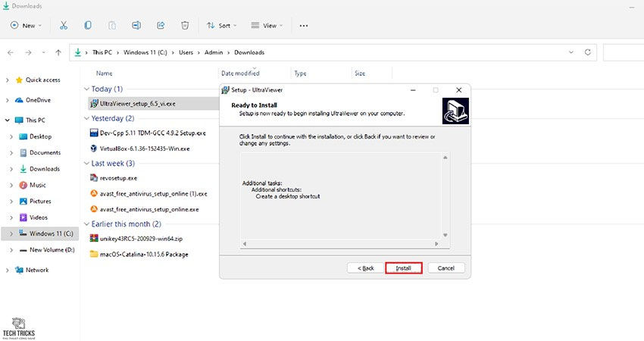Expand OneDrive in navigation pane

[8, 100]
